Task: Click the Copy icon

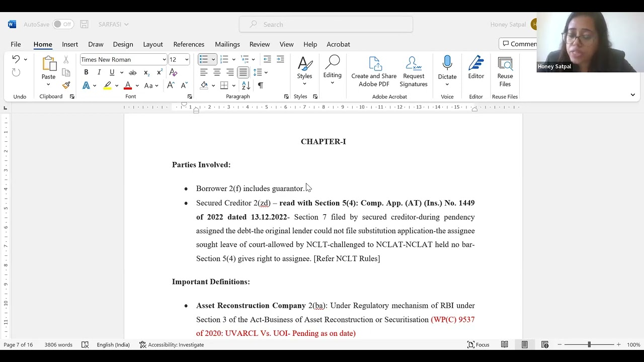Action: point(66,72)
